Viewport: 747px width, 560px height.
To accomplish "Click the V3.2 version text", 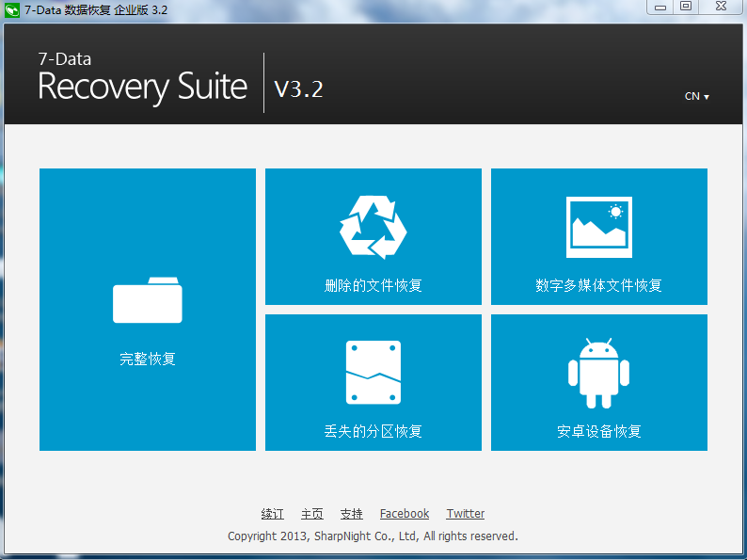I will pos(298,89).
